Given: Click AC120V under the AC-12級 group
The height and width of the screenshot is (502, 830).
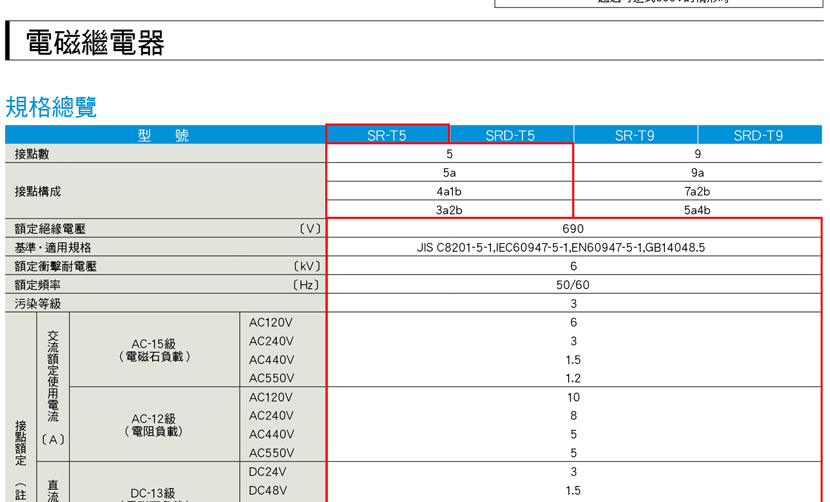Looking at the screenshot, I should click(271, 397).
